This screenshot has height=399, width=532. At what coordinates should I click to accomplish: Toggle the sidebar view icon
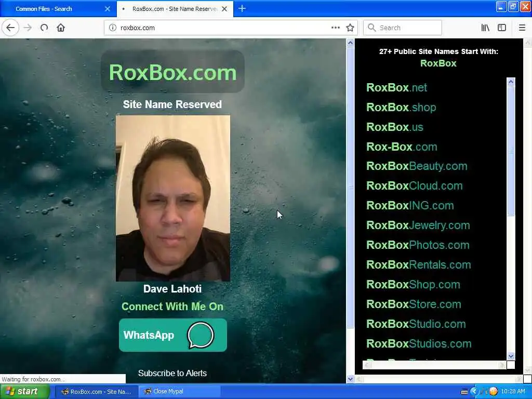[502, 28]
